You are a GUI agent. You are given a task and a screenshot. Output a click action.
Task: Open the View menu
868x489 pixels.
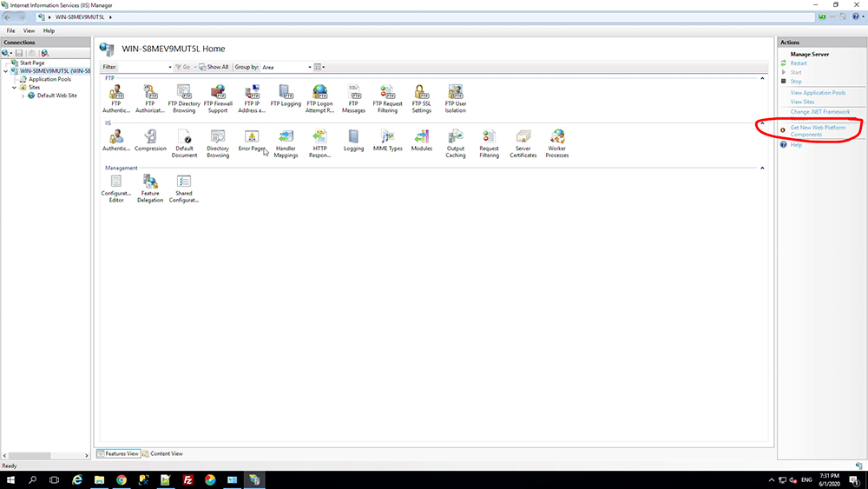click(29, 31)
